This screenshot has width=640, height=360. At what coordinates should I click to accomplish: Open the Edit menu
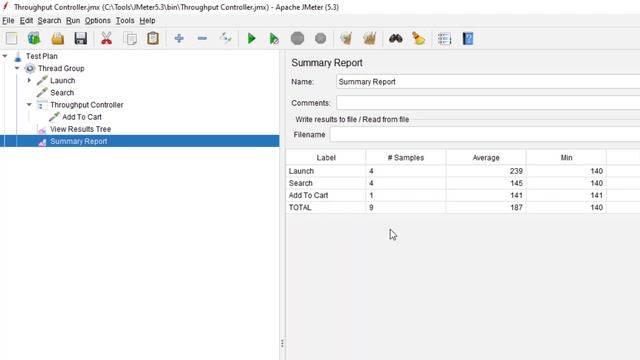click(26, 20)
